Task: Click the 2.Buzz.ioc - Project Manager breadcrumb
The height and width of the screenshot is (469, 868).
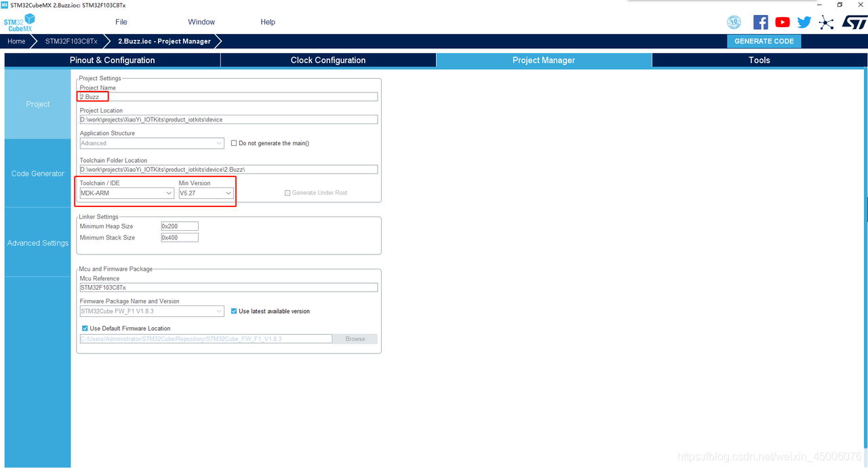Action: (x=164, y=41)
